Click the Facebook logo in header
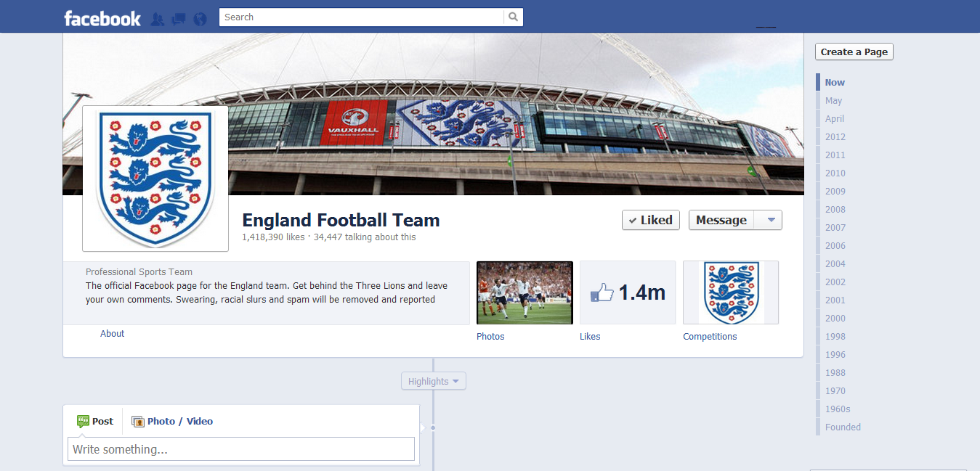 coord(102,18)
